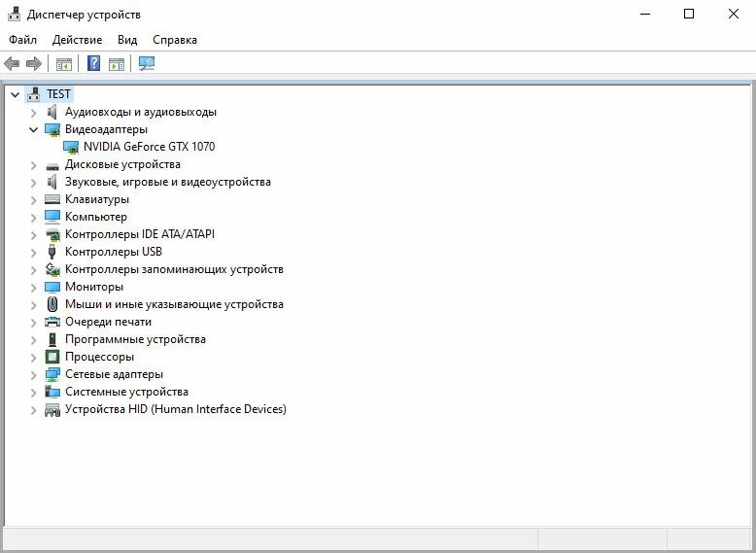Expand the Очереди печати branch
Screen dimensions: 756x553
click(33, 322)
